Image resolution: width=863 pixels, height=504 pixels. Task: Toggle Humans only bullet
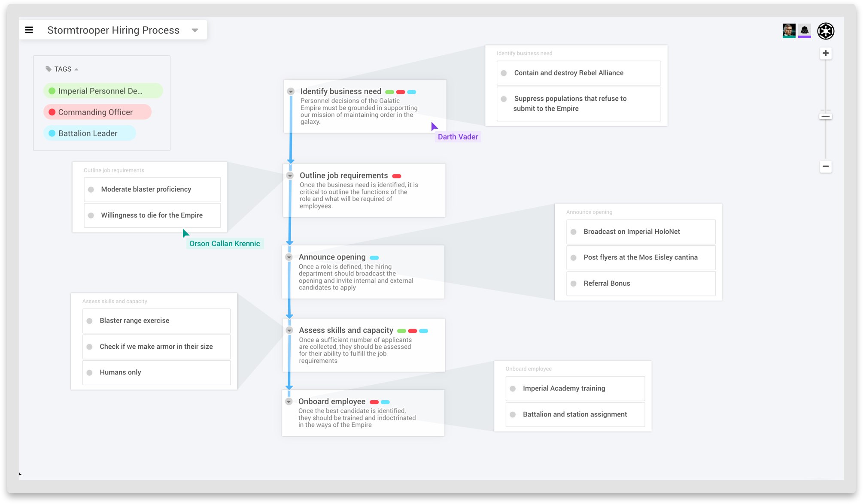coord(90,373)
